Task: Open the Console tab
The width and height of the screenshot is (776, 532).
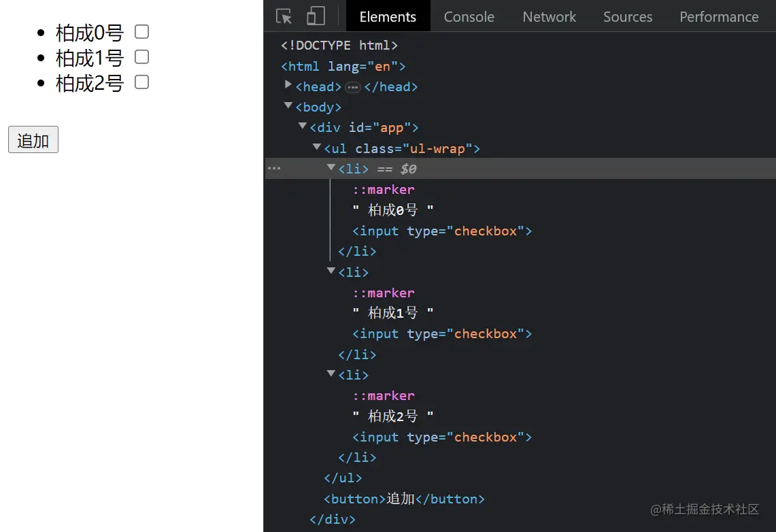Action: pyautogui.click(x=469, y=17)
